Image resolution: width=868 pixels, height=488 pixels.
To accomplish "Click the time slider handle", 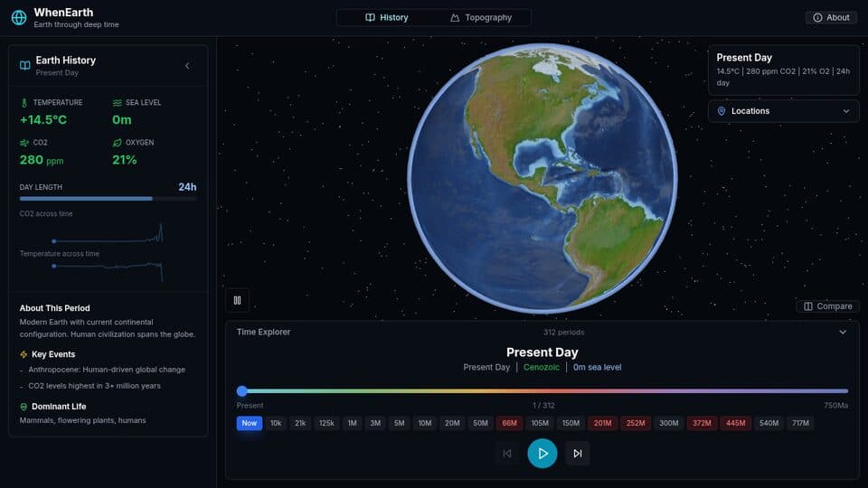I will (242, 391).
